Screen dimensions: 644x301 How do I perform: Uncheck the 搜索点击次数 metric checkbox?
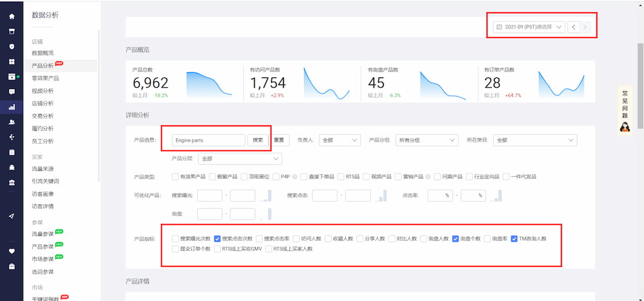[x=218, y=238]
